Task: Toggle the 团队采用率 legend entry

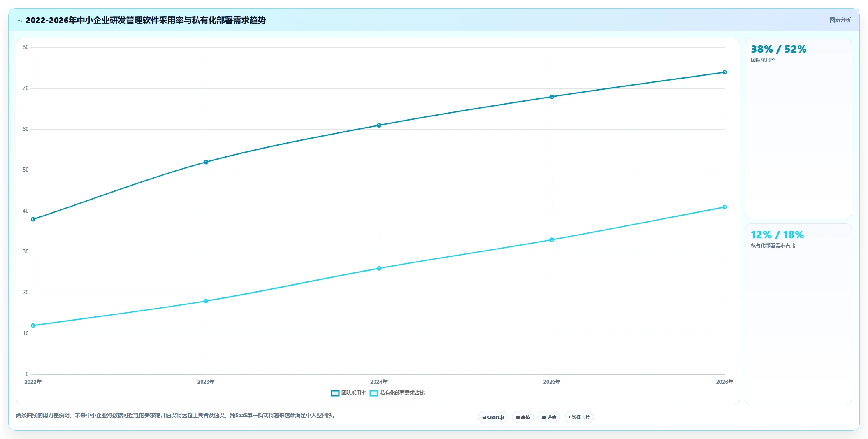Action: 348,393
